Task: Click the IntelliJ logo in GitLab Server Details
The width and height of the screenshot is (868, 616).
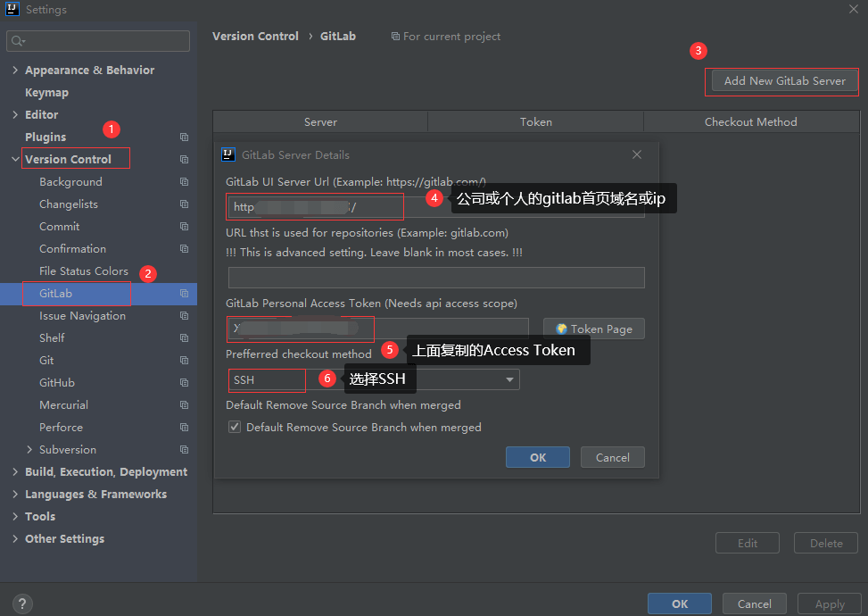Action: (228, 154)
